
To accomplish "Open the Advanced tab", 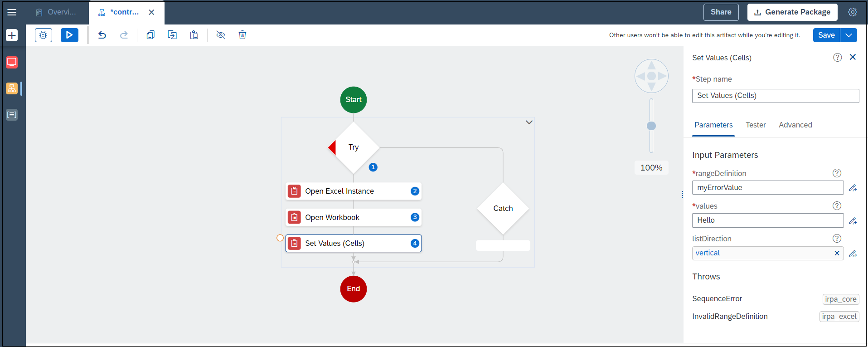I will tap(795, 125).
